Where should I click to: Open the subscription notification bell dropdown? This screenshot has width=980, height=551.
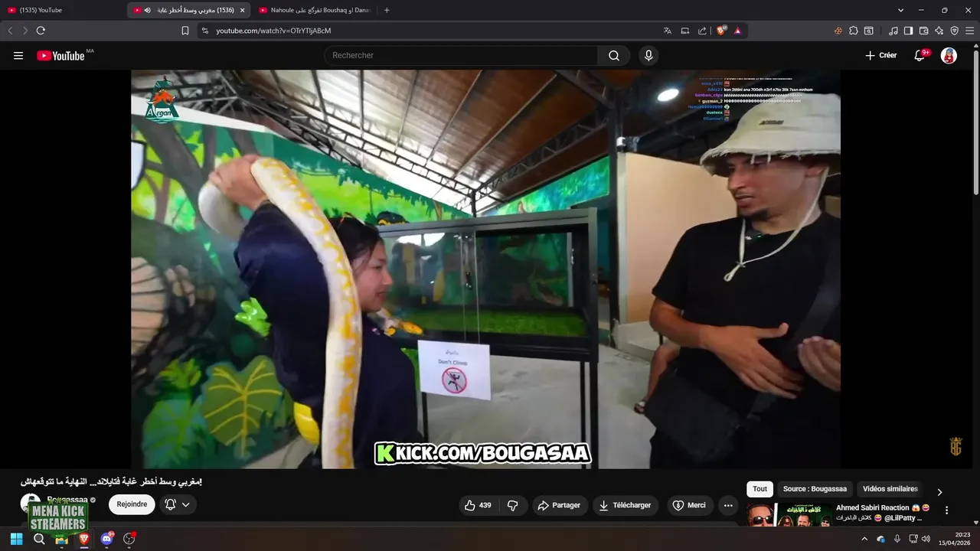[x=177, y=504]
